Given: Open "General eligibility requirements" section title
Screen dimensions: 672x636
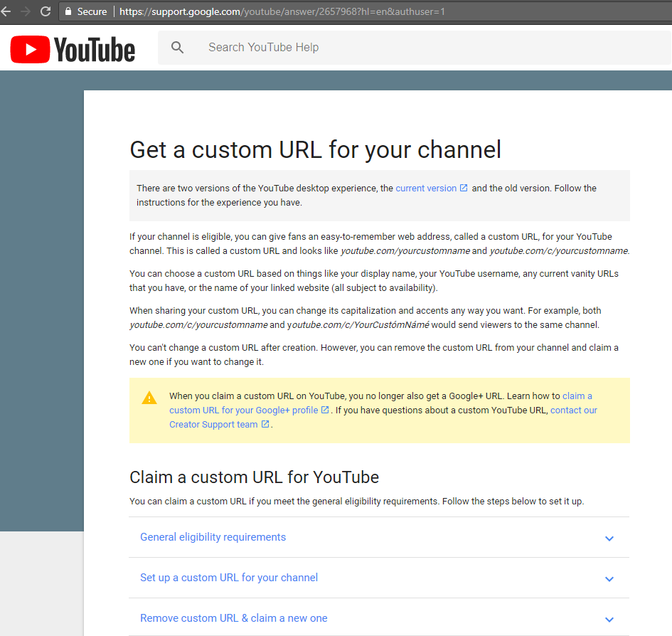Looking at the screenshot, I should point(213,537).
